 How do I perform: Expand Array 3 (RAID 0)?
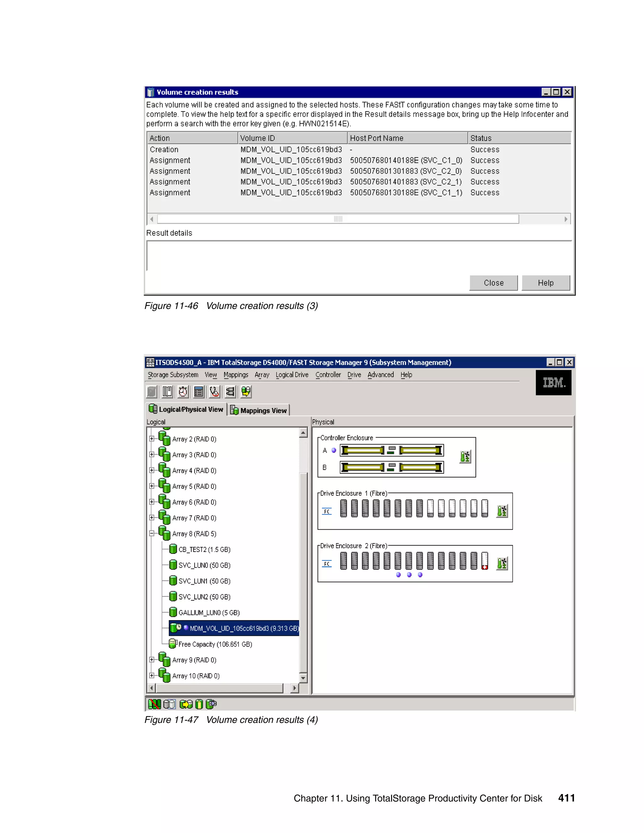point(152,454)
